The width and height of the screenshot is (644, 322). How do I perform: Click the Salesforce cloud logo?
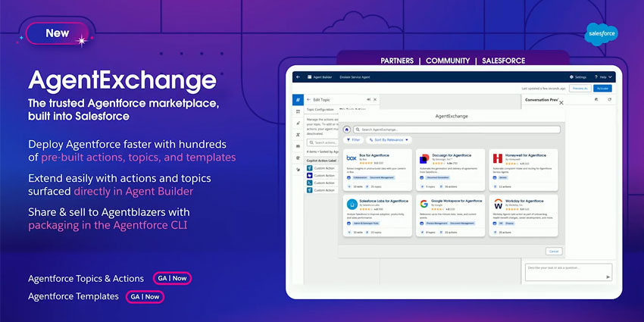(x=602, y=34)
